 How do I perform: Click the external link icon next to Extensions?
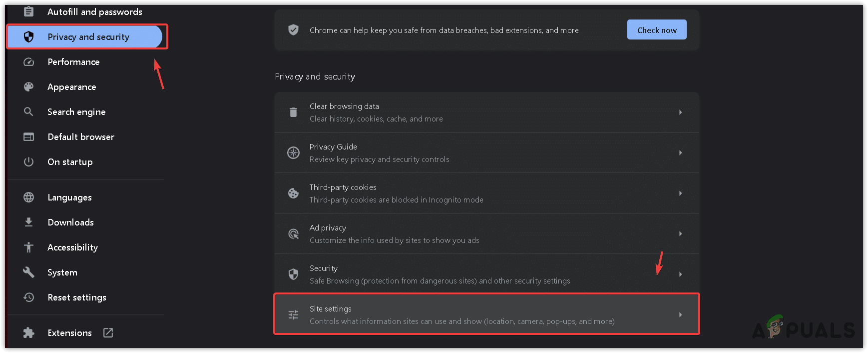[108, 333]
